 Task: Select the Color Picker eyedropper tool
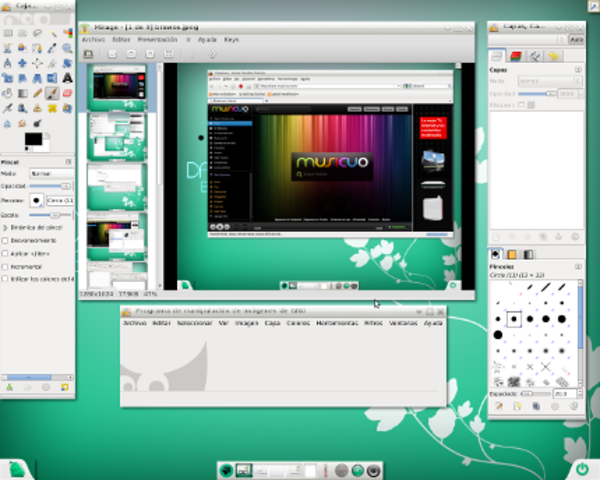pyautogui.click(x=52, y=48)
